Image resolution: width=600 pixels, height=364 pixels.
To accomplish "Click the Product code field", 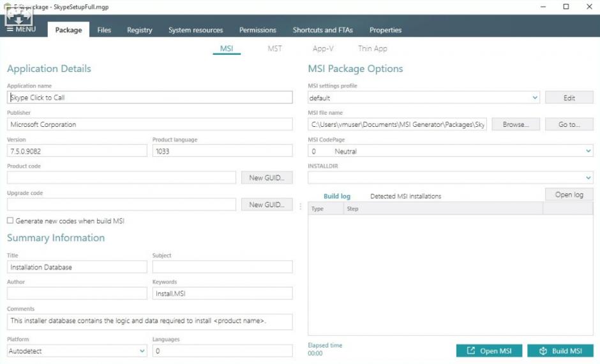I will (x=121, y=177).
